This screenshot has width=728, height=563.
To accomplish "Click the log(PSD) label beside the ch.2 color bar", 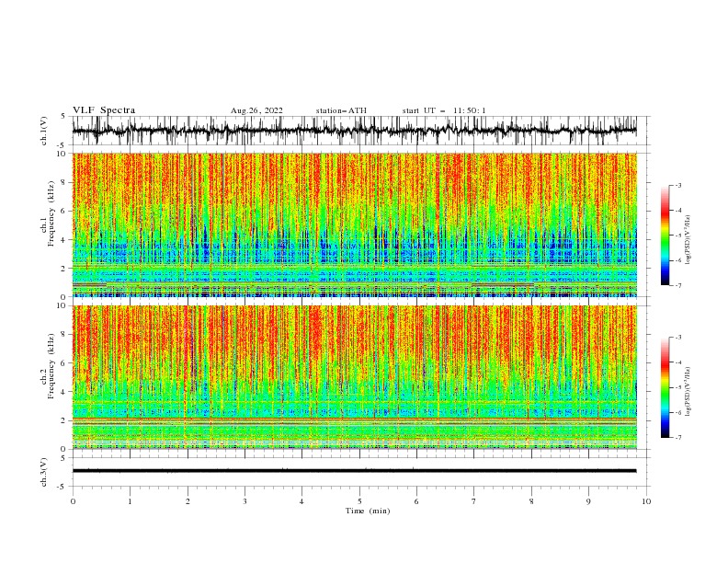I will point(688,392).
